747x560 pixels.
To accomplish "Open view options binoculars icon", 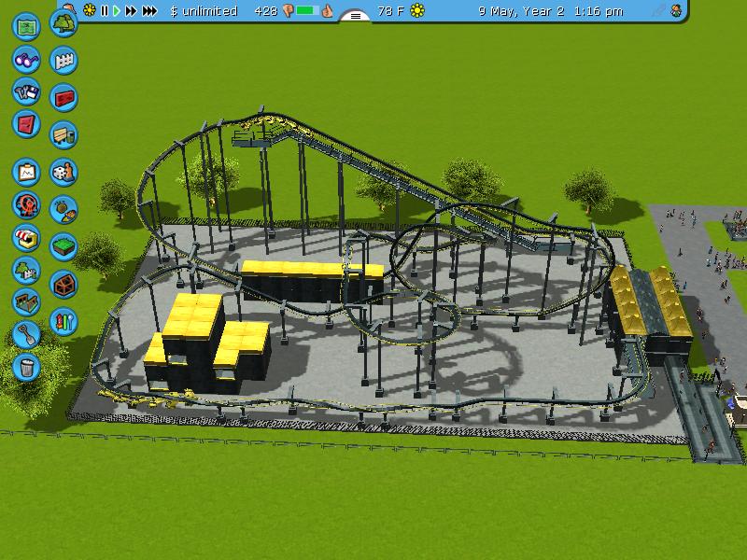I will point(26,60).
